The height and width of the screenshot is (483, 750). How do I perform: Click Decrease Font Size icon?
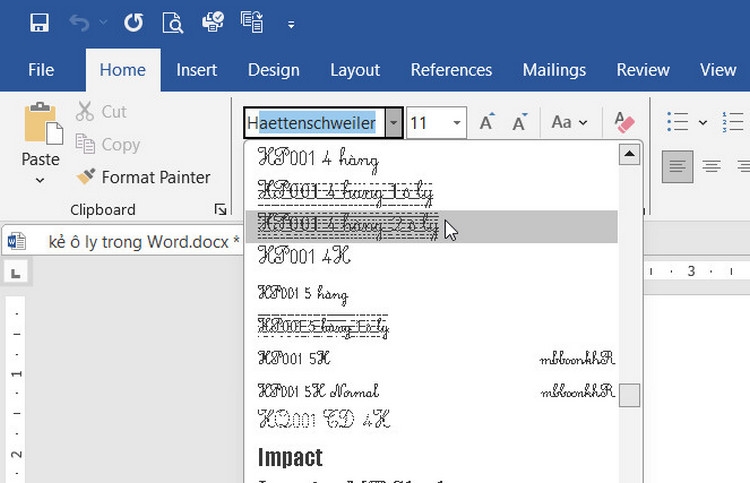tap(519, 122)
